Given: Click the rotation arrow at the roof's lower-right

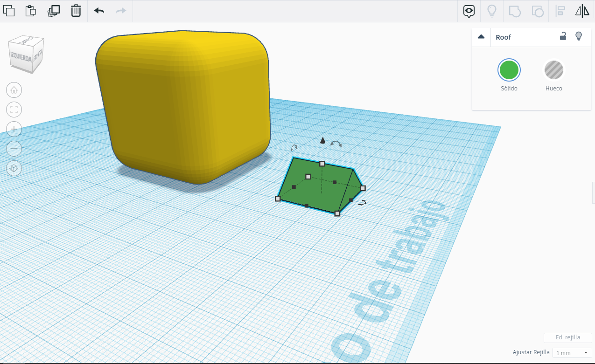Looking at the screenshot, I should point(362,202).
